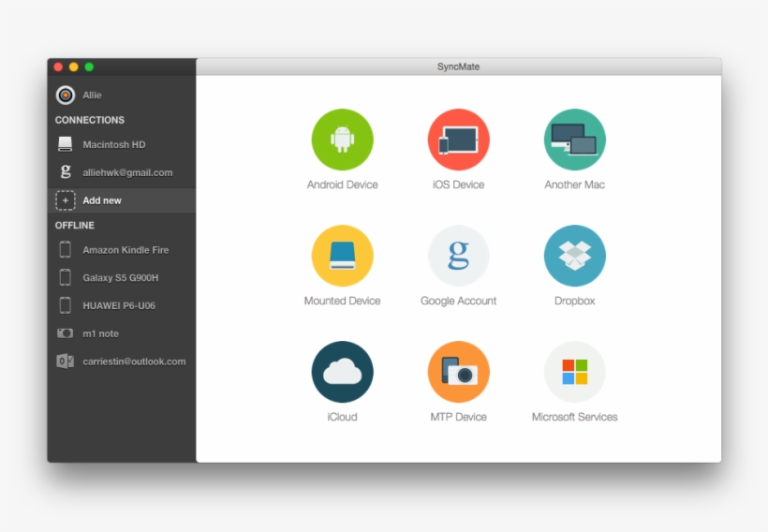Click the SyncMate window title
This screenshot has height=532, width=768.
point(458,66)
